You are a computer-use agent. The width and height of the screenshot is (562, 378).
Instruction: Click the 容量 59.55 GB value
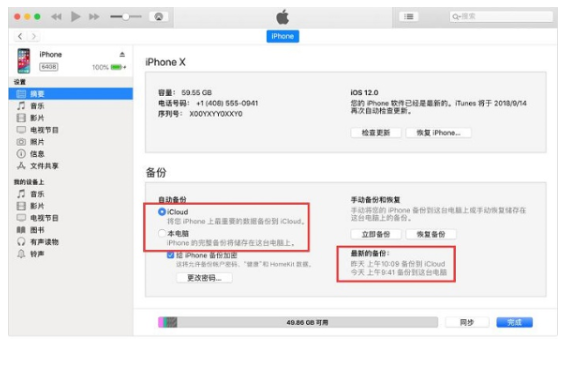(196, 92)
